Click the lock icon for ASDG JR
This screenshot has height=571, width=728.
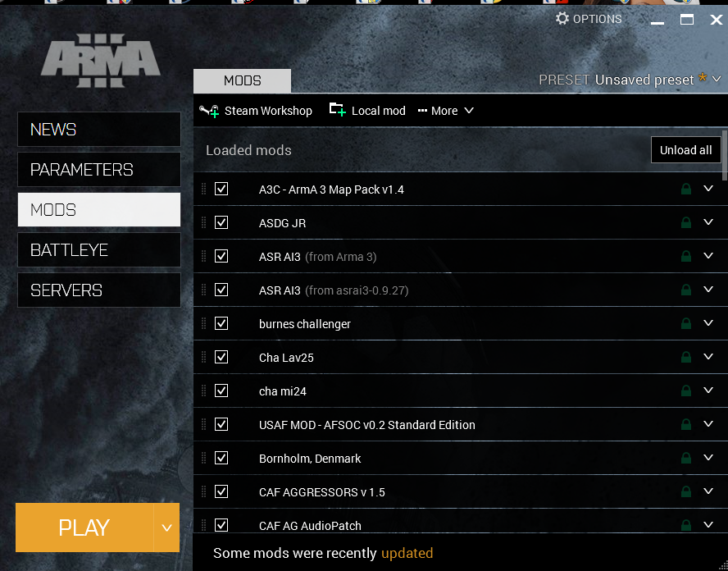pyautogui.click(x=686, y=223)
